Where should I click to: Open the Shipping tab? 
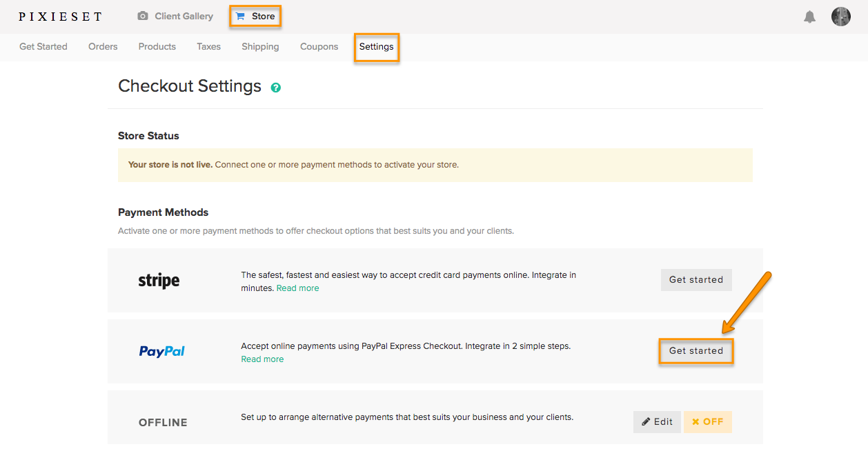260,47
